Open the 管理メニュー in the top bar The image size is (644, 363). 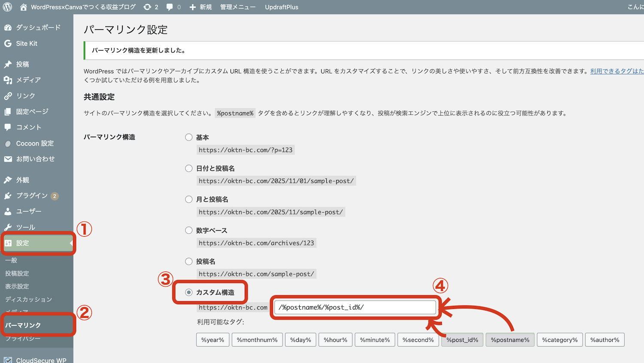237,6
